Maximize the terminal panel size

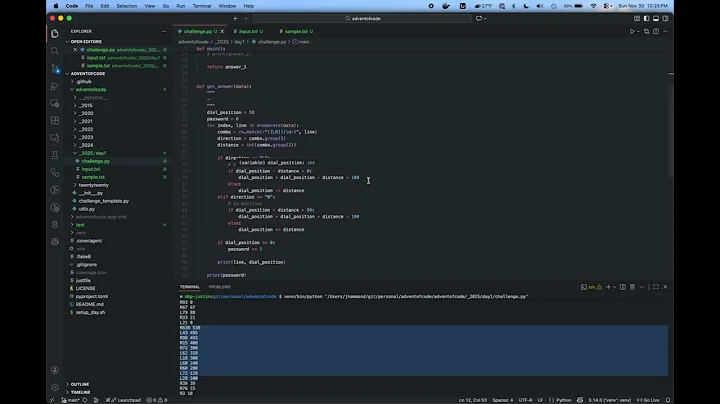[656, 287]
